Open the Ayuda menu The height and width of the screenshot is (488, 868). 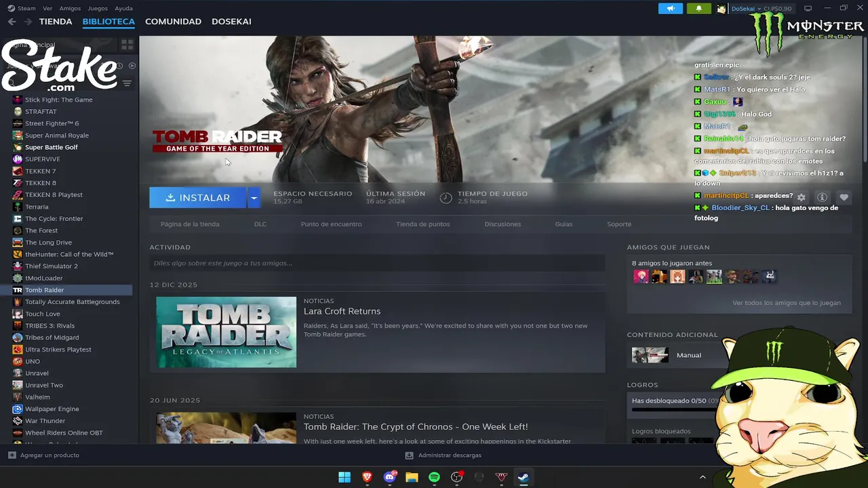click(x=124, y=8)
